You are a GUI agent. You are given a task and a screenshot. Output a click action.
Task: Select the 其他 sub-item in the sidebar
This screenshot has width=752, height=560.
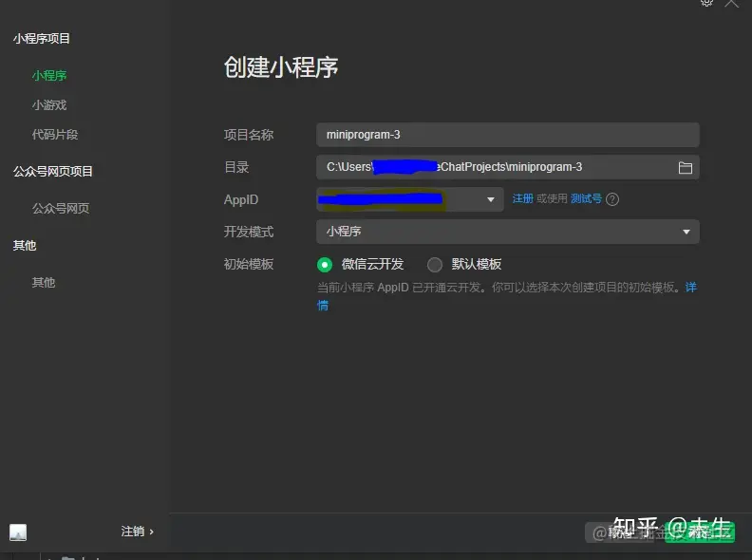point(43,283)
